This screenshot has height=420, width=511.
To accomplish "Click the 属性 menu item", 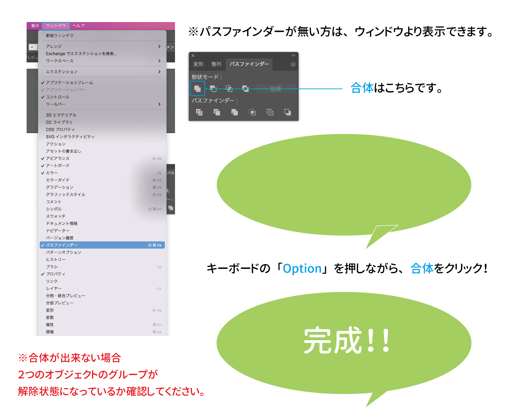I will click(102, 325).
